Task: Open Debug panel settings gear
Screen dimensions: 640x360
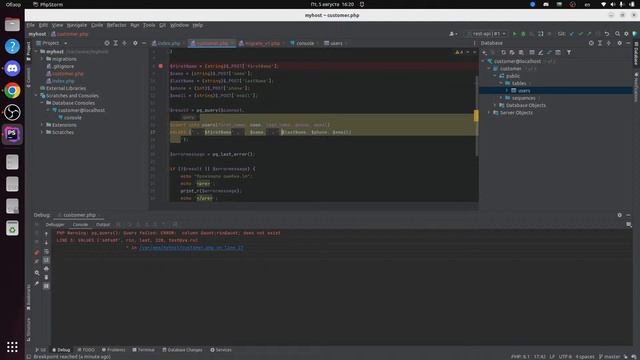Action: tap(620, 215)
